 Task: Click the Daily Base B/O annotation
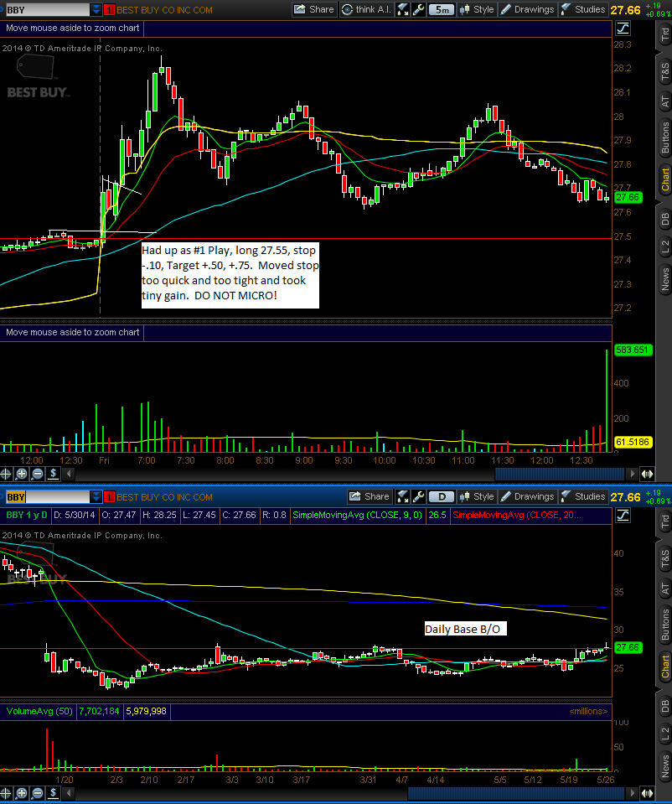(465, 629)
